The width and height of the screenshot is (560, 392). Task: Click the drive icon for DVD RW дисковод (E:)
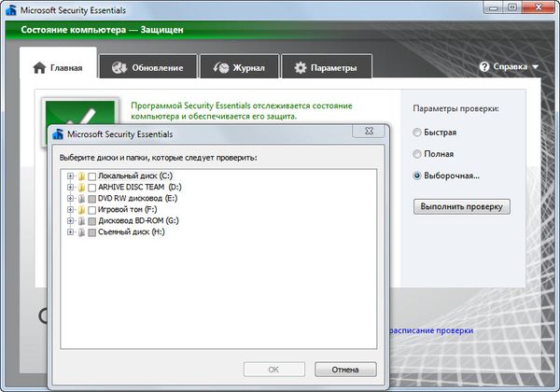coord(82,199)
